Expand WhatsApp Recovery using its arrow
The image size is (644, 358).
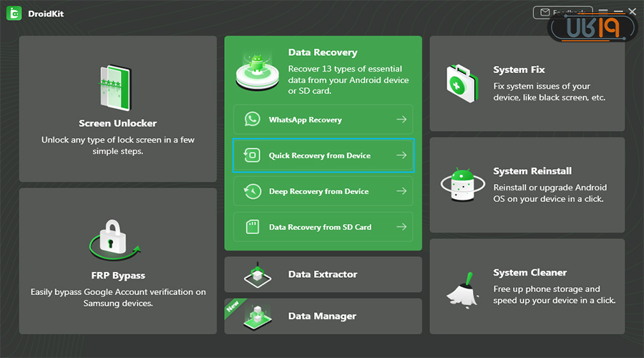402,120
